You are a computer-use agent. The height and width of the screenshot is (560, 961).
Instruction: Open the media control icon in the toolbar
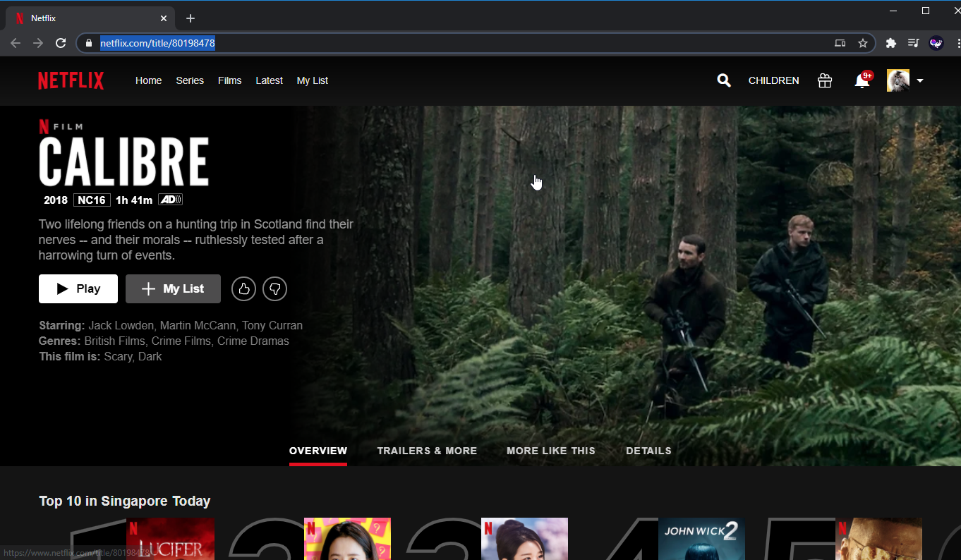tap(913, 43)
